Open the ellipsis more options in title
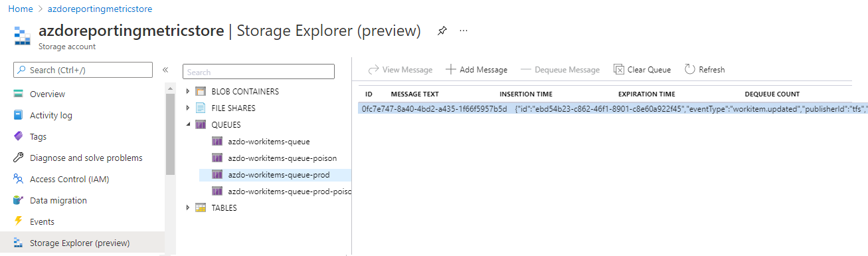 coord(464,31)
